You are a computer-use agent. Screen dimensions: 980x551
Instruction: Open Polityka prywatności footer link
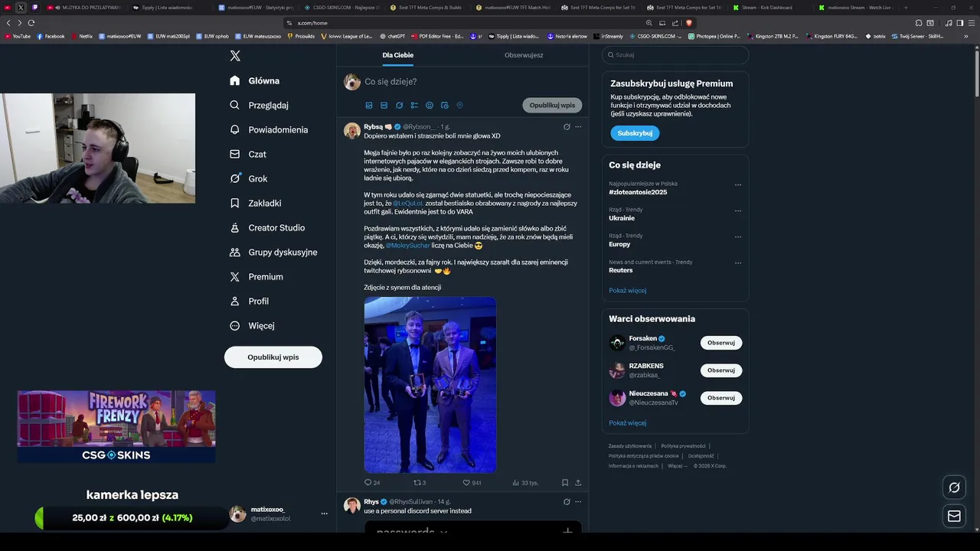tap(684, 446)
